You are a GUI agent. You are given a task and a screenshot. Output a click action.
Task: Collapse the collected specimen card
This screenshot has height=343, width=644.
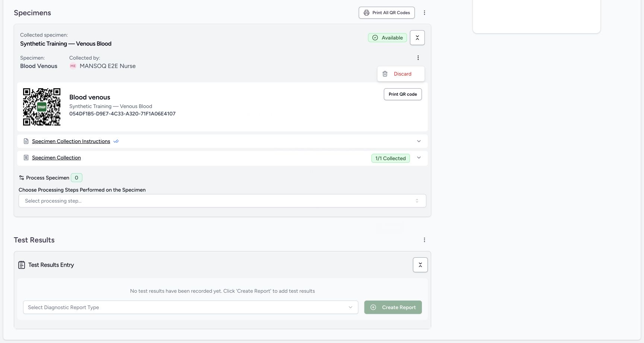tap(417, 38)
